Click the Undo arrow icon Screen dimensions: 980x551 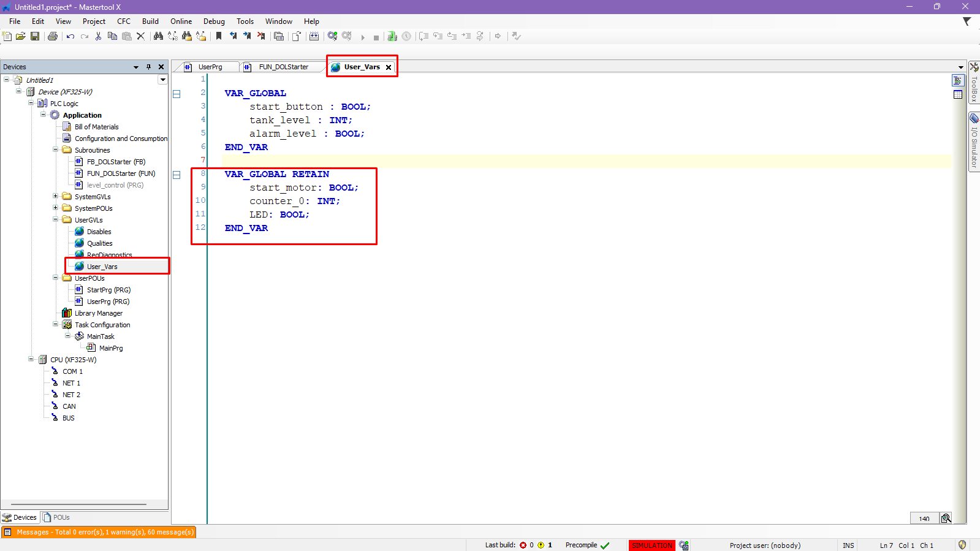[70, 36]
